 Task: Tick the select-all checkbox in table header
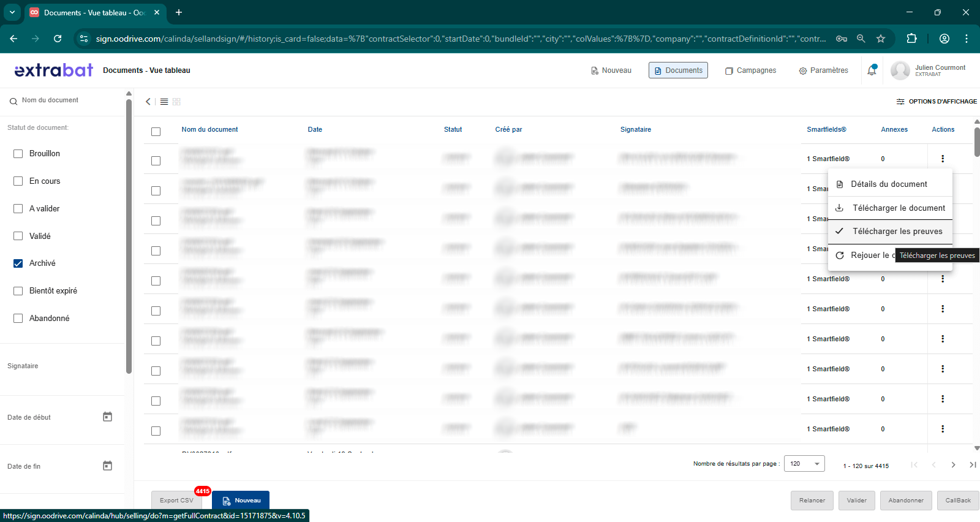click(x=156, y=132)
